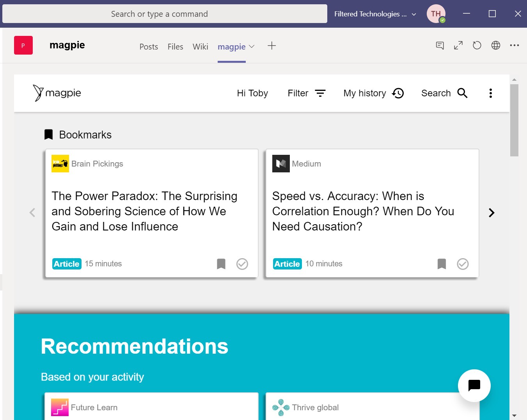Click the Article tag on Power Paradox card
The height and width of the screenshot is (420, 527).
click(x=67, y=264)
